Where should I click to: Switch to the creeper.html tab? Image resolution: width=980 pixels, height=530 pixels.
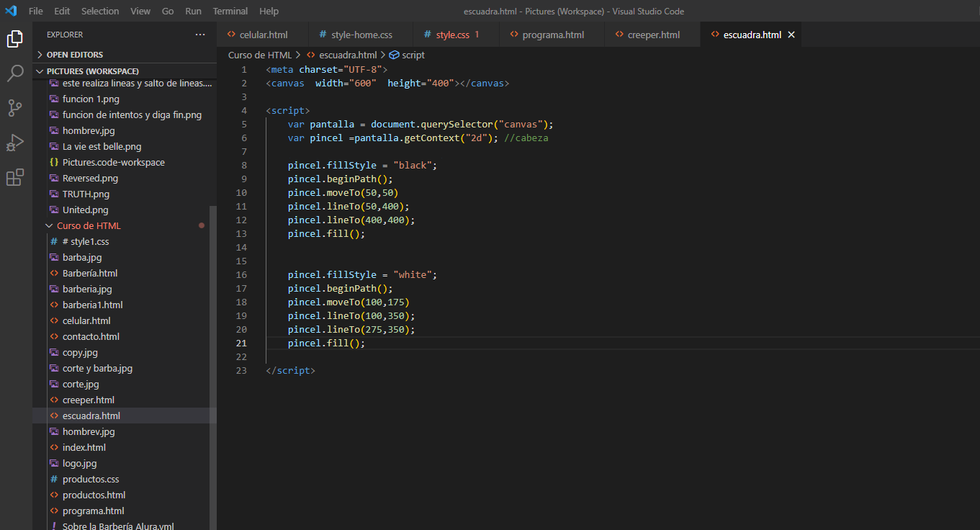(653, 35)
